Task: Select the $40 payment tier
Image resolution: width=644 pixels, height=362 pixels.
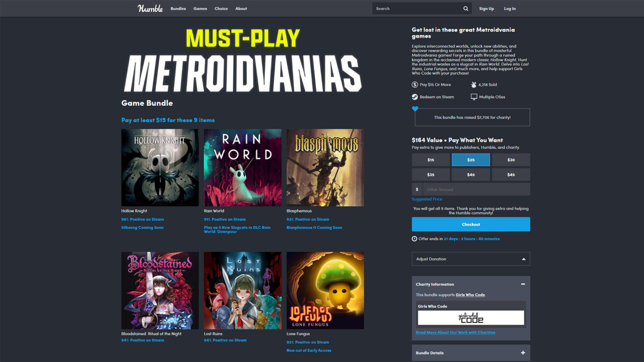Action: pos(471,174)
